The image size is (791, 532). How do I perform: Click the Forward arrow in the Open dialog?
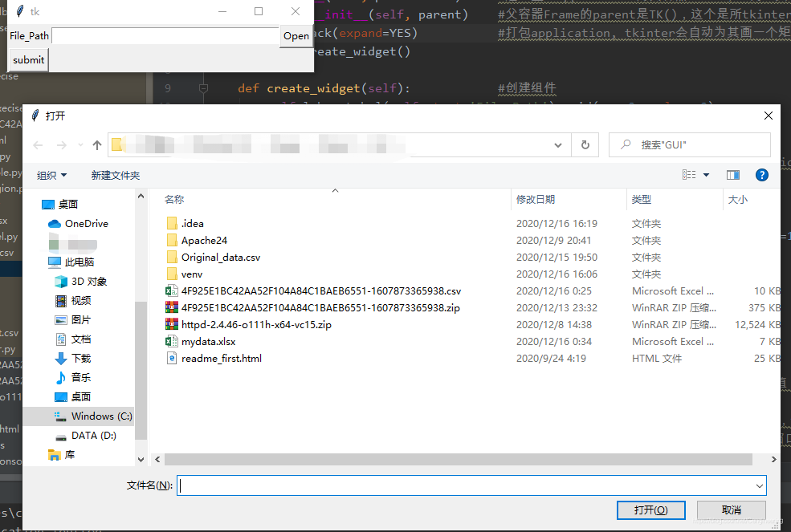62,145
